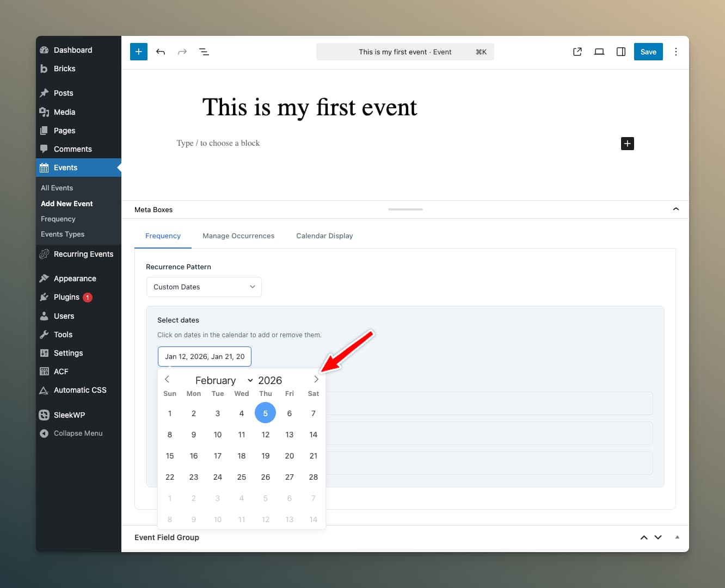This screenshot has width=725, height=588.
Task: Go to previous calendar month
Action: 167,379
